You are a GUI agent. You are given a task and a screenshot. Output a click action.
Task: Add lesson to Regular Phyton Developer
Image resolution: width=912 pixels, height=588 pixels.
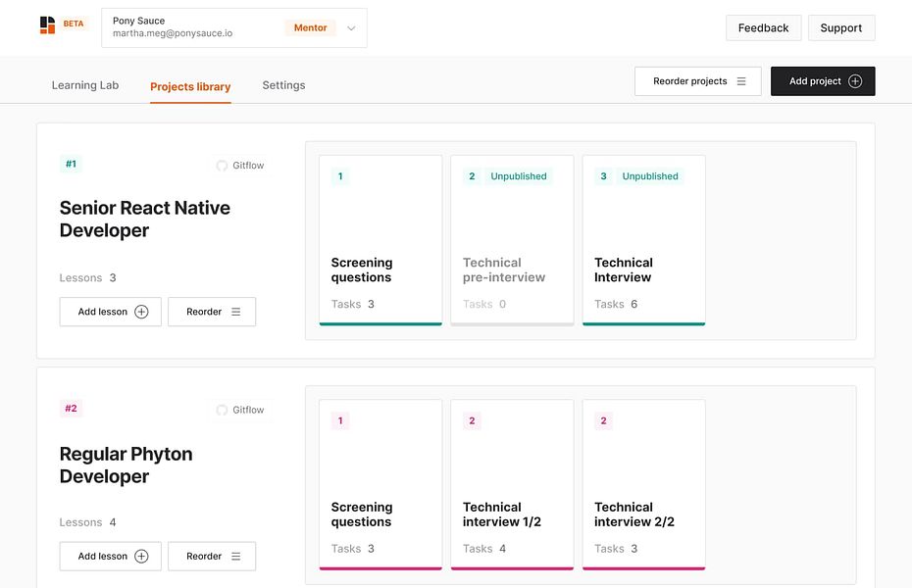[x=111, y=557]
